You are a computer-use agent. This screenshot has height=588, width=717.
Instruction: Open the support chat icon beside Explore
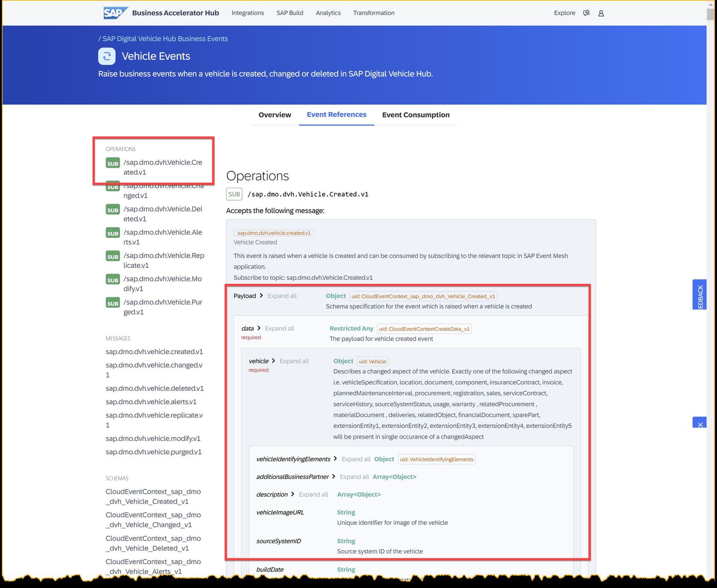click(587, 13)
